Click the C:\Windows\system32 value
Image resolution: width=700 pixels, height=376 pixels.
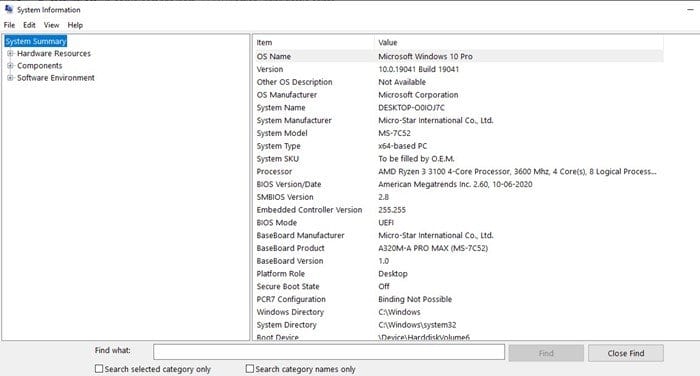pos(417,325)
